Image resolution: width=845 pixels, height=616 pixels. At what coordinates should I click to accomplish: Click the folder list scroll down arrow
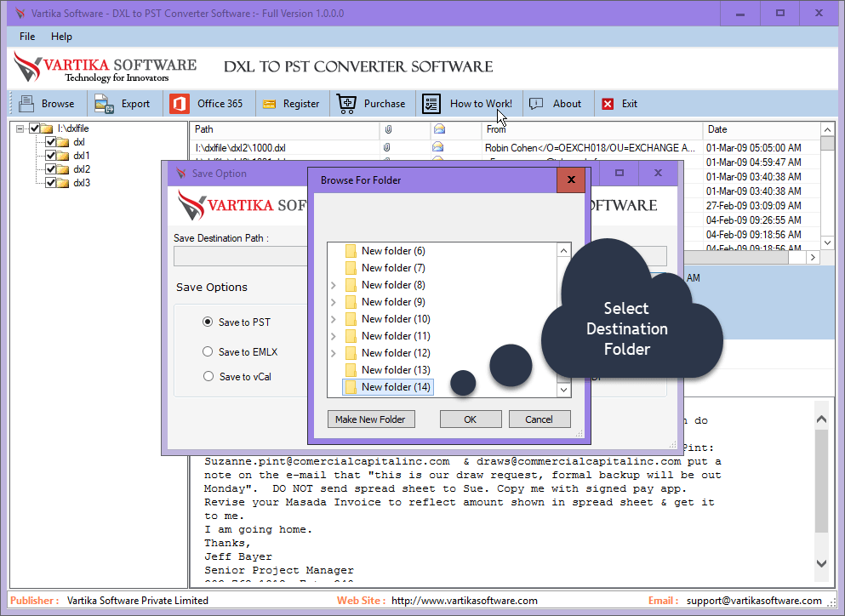563,390
